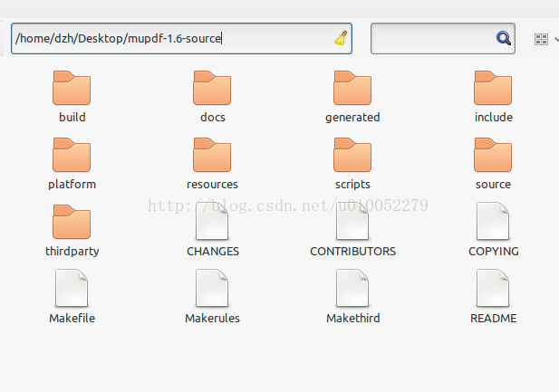Click the 'Makefile' file name label
Viewport: 559px width, 392px height.
[72, 319]
